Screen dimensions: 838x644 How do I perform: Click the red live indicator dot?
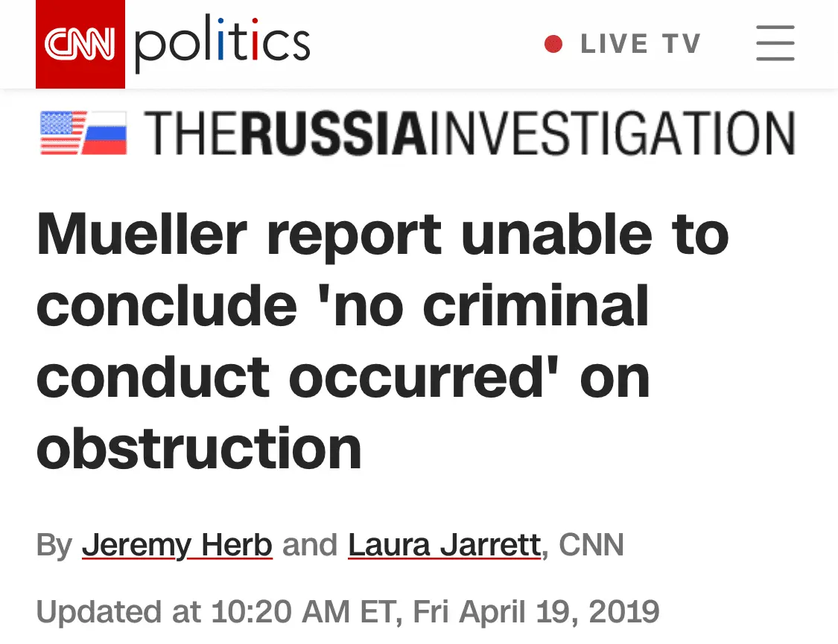tap(553, 45)
